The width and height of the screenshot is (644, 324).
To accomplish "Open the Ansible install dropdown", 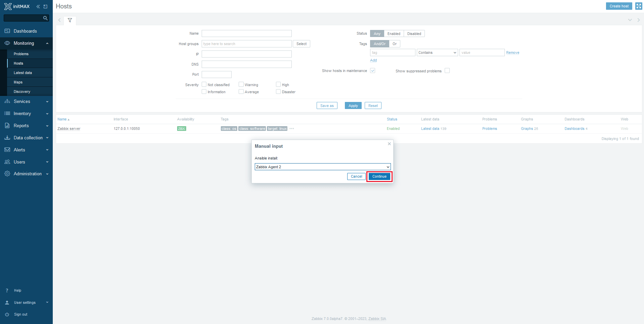I will (323, 167).
